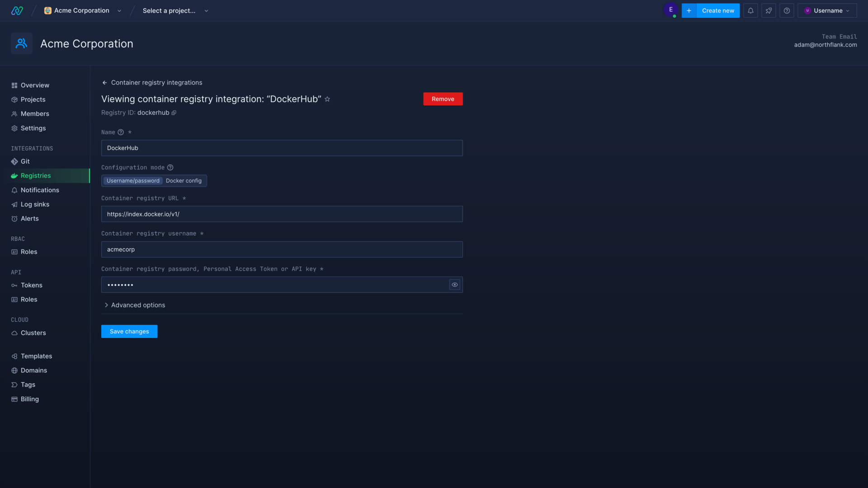Click the plus icon beside Create new
868x488 pixels.
coord(689,10)
